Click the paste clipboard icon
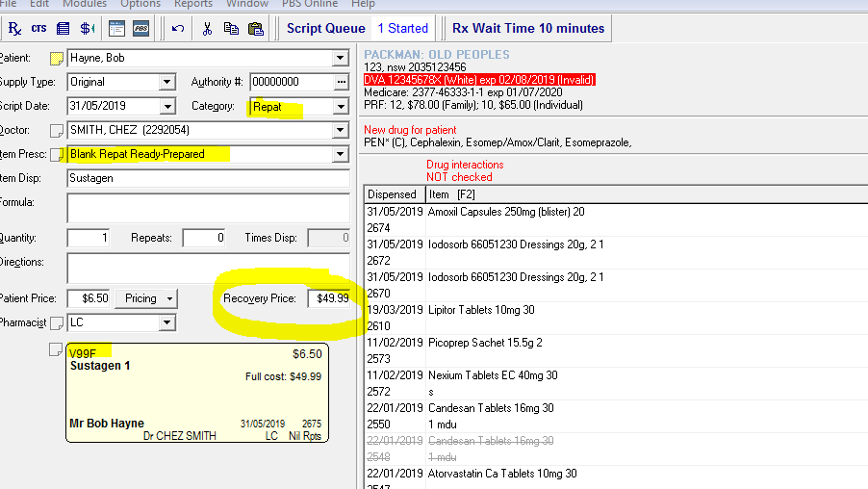This screenshot has width=868, height=489. [x=256, y=29]
